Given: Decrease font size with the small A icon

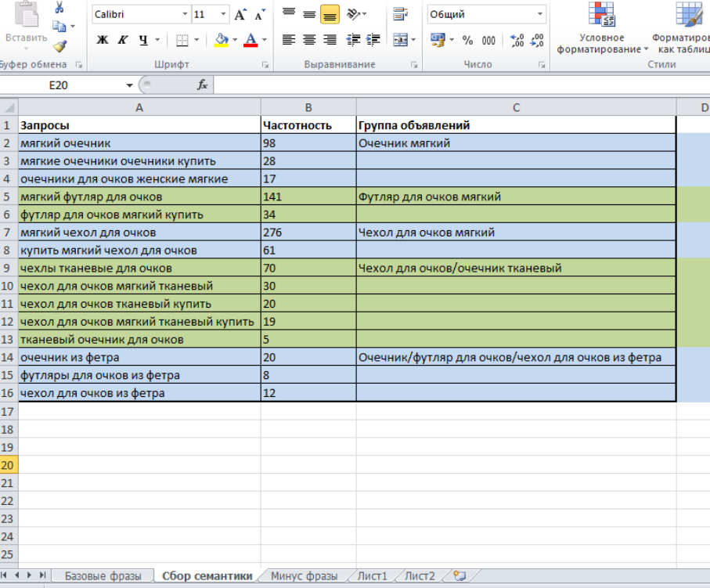Looking at the screenshot, I should coord(259,15).
